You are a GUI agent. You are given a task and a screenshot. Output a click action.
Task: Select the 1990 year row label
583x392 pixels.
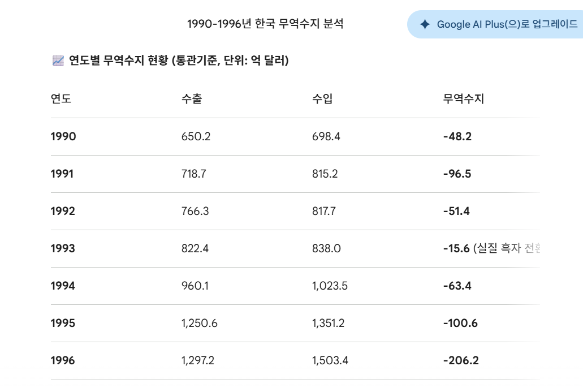[63, 136]
